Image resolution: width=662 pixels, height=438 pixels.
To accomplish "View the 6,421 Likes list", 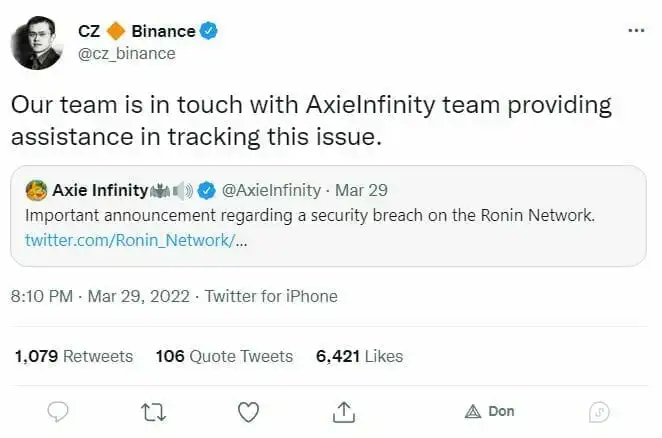I will pos(359,356).
